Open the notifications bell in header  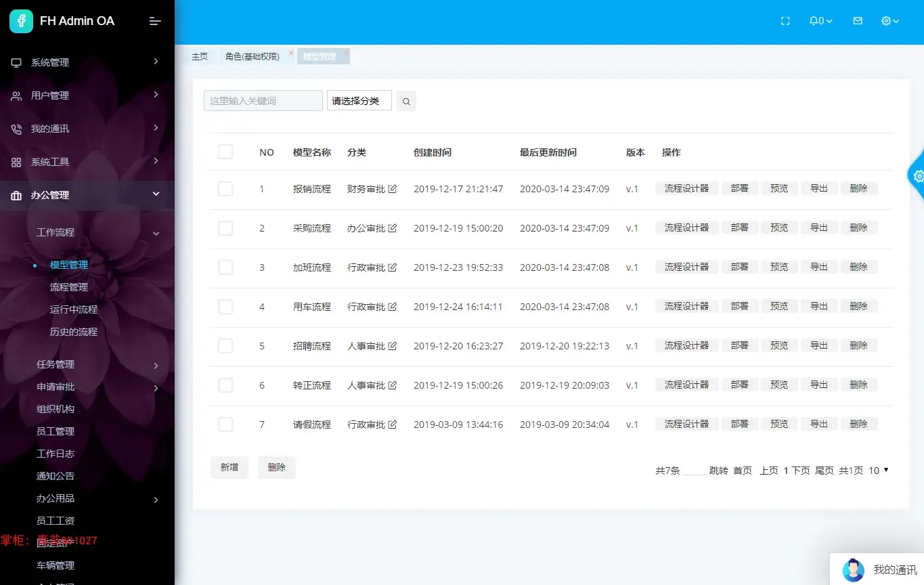tap(820, 21)
